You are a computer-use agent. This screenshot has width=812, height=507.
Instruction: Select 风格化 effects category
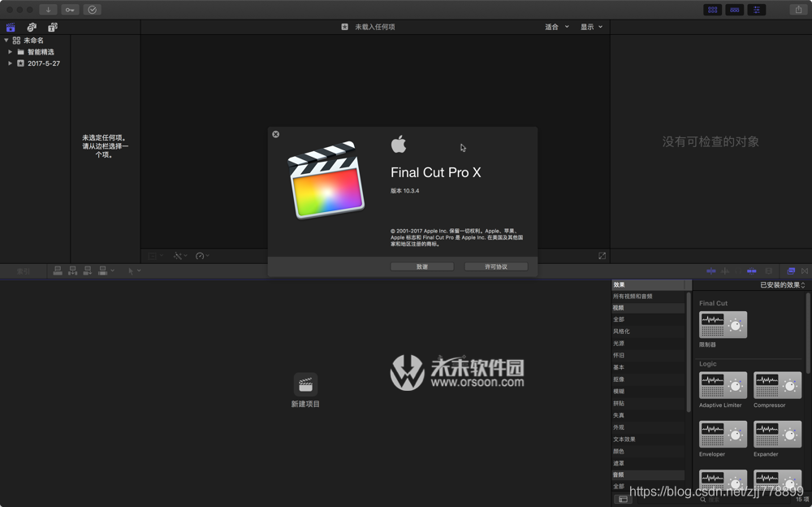click(x=648, y=331)
